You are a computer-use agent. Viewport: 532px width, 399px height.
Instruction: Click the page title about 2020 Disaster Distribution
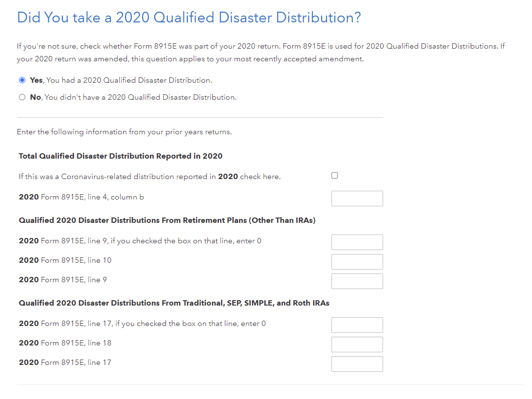[x=189, y=18]
